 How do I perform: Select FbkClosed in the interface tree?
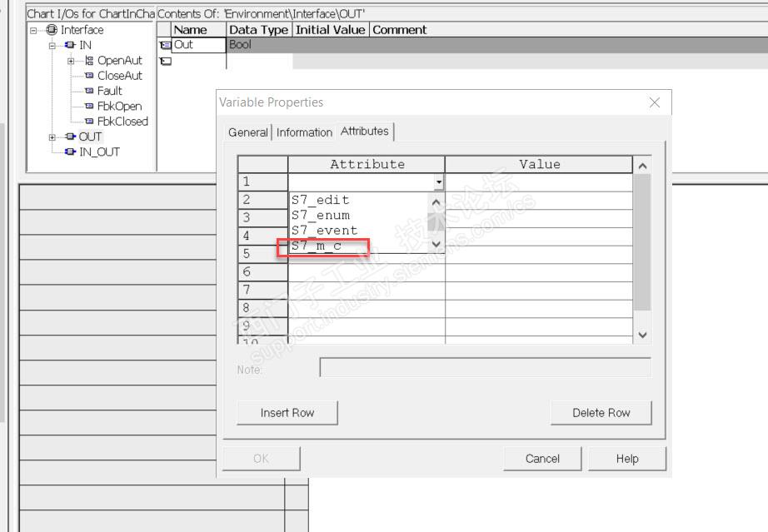pos(122,121)
